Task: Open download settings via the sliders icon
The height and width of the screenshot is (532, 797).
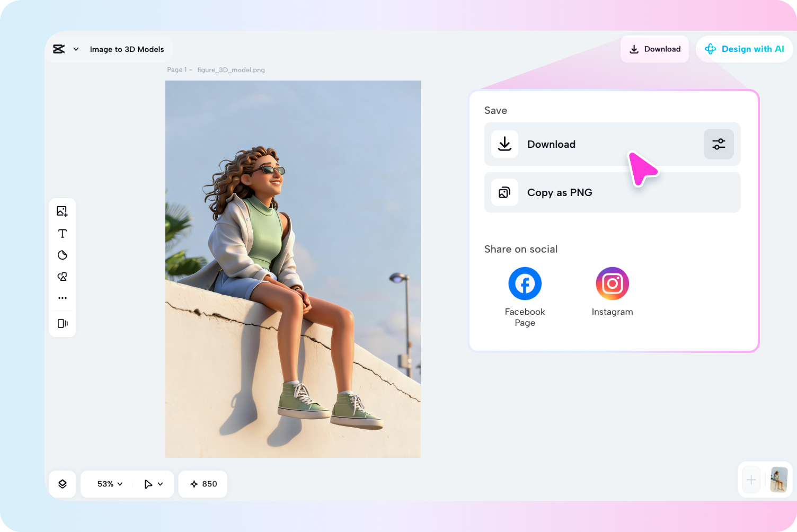Action: pyautogui.click(x=718, y=144)
